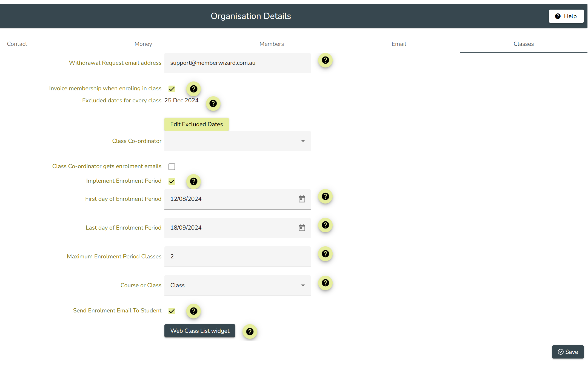588x367 pixels.
Task: Open the Course or Class dropdown
Action: tap(237, 285)
